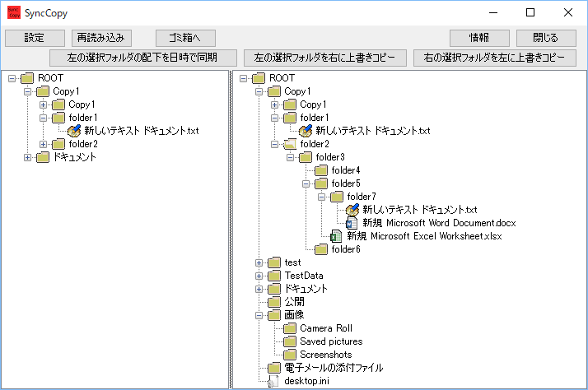This screenshot has width=588, height=390.
Task: Collapse folder3 in the right tree
Action: pyautogui.click(x=291, y=157)
